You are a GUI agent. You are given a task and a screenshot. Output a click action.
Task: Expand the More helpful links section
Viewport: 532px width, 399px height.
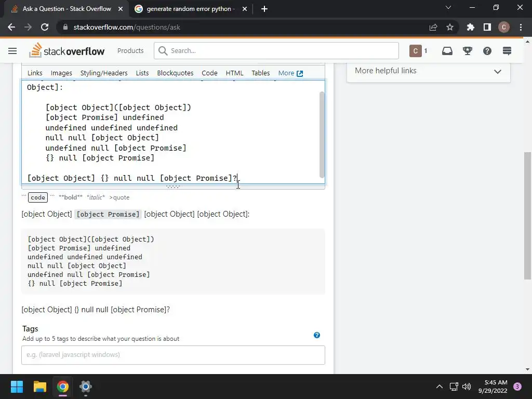tap(428, 71)
